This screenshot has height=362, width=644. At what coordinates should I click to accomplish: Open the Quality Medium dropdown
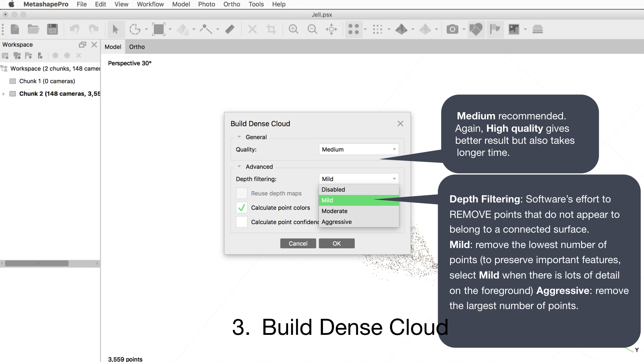click(x=359, y=149)
